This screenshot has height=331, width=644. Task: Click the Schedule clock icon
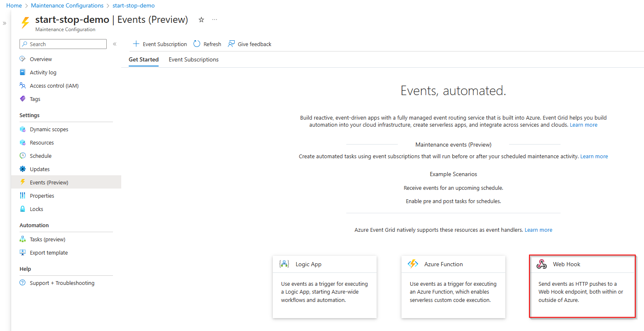point(23,156)
